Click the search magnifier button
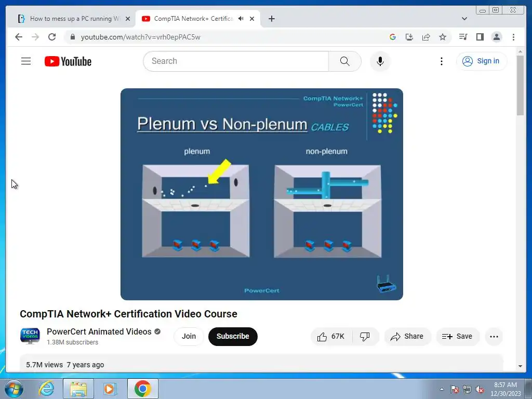The width and height of the screenshot is (532, 399). pos(345,61)
